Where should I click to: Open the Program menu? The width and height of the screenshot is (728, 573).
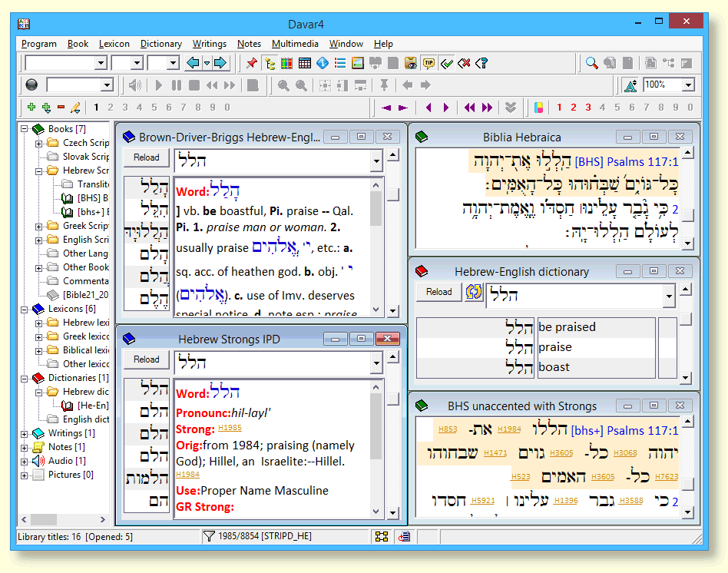[x=39, y=44]
